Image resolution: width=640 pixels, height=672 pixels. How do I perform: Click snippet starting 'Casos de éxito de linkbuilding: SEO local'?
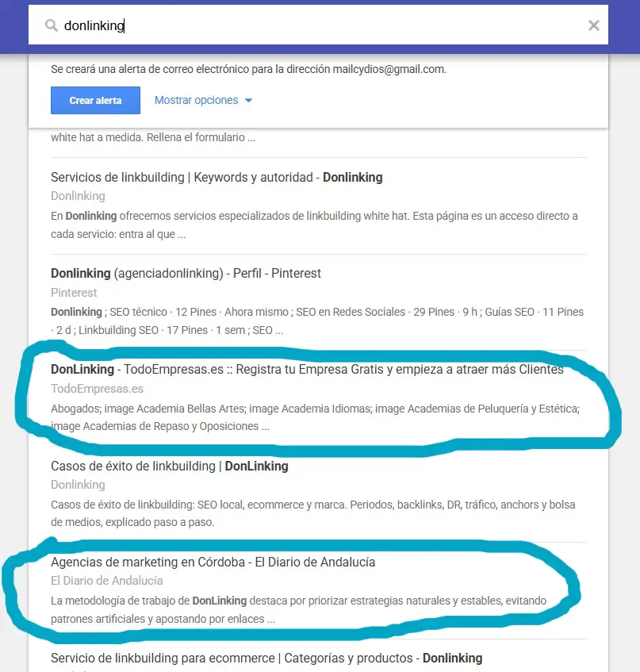[312, 513]
